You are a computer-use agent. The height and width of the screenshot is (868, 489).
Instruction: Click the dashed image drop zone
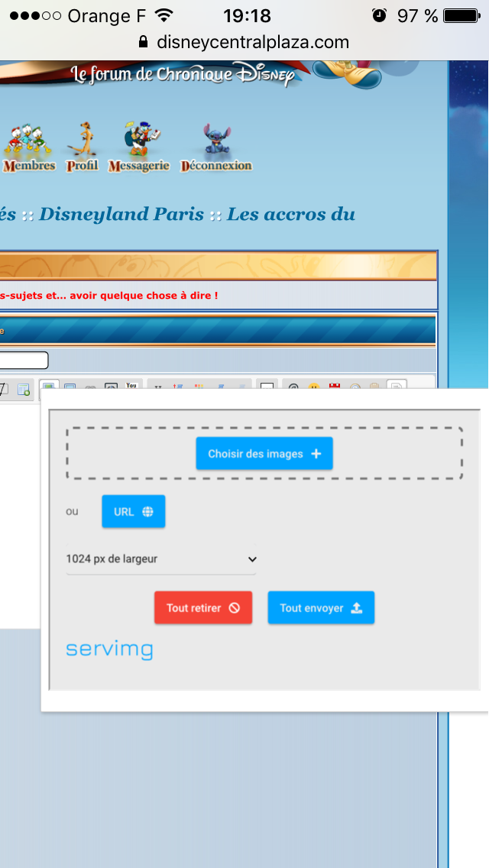pos(264,453)
